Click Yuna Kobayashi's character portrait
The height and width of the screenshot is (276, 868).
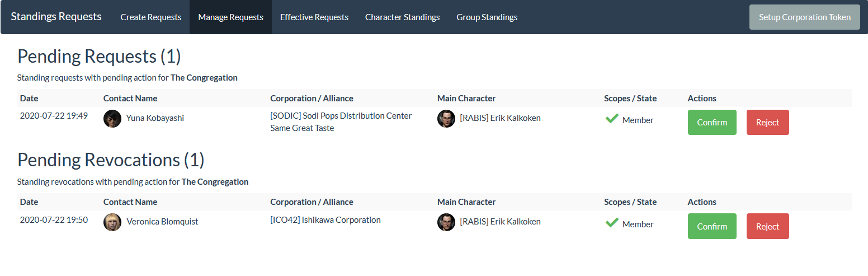click(x=112, y=119)
